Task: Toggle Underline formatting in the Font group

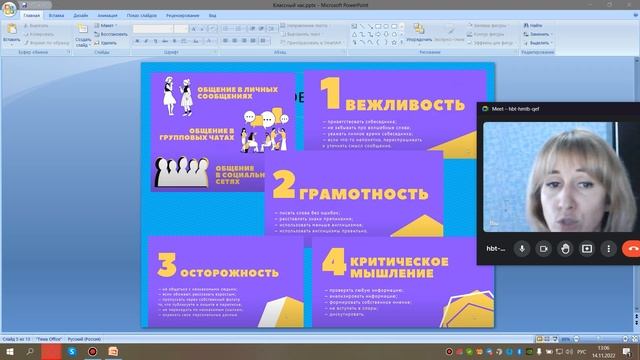Action: click(x=156, y=41)
